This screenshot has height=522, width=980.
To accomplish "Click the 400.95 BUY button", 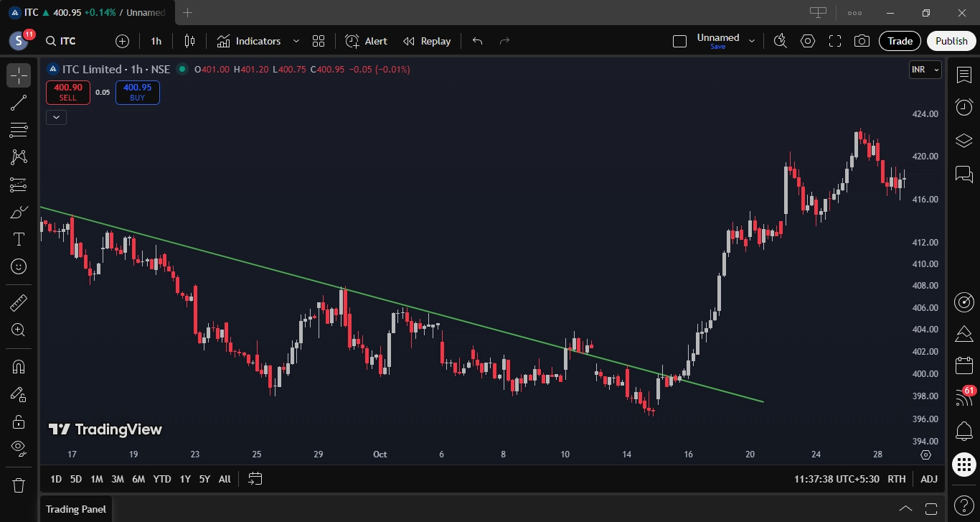I will coord(137,93).
